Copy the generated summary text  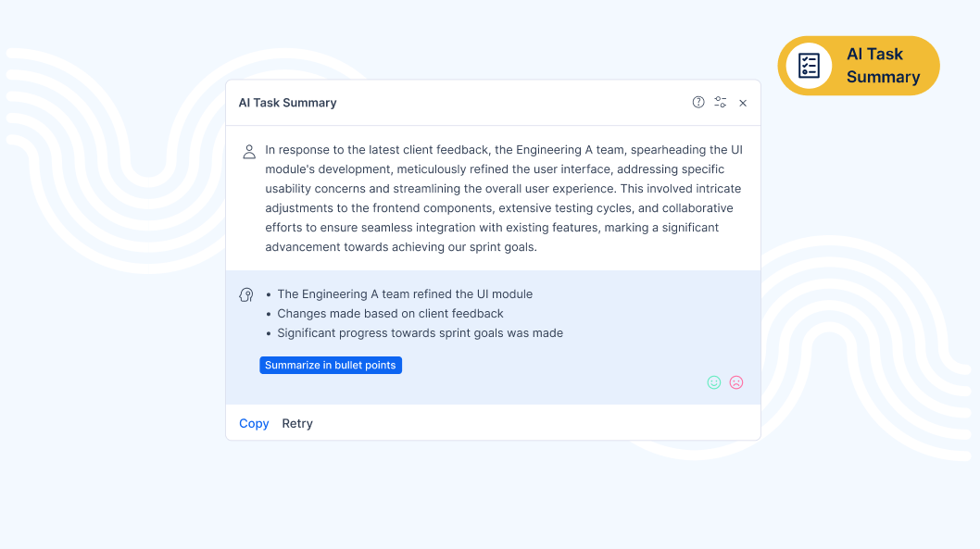coord(254,423)
